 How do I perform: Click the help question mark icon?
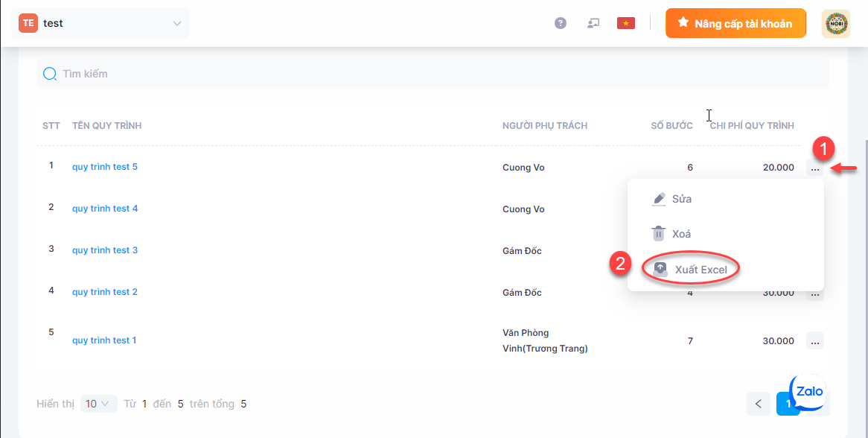[x=561, y=23]
